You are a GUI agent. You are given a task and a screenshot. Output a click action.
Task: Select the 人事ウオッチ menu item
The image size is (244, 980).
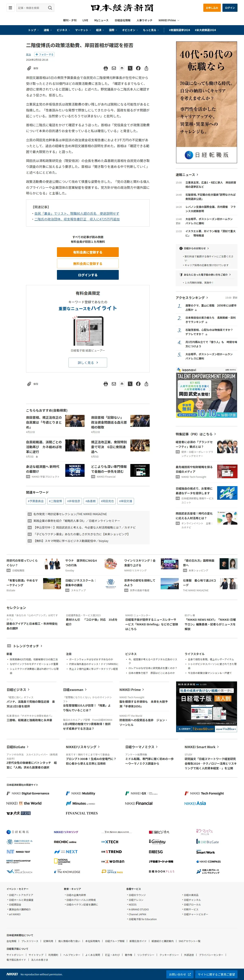point(145,20)
